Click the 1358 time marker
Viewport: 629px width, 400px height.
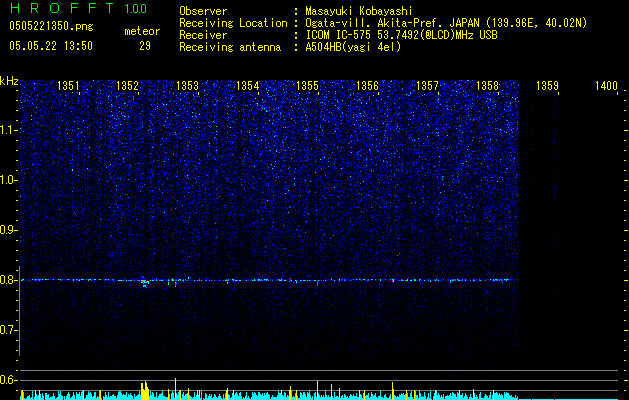pos(487,86)
